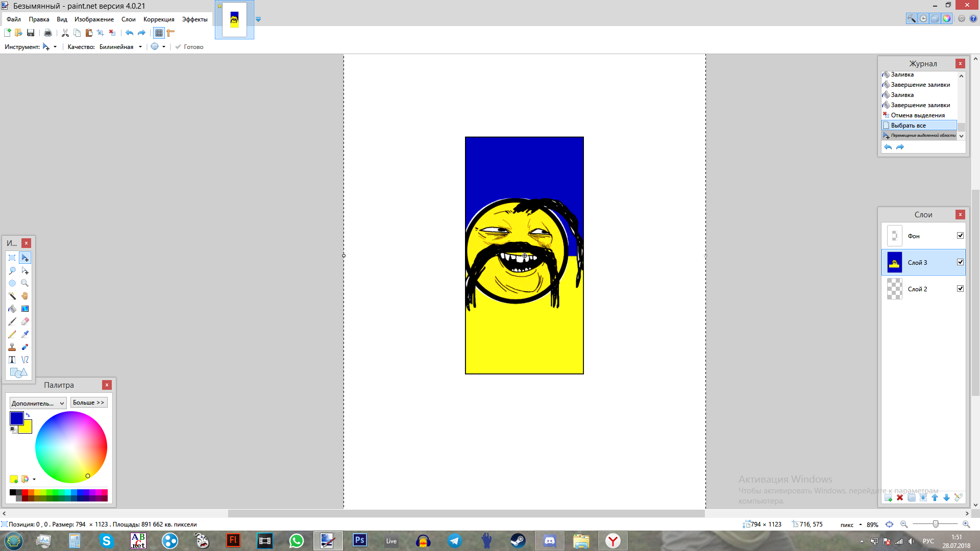
Task: Open layer properties icon
Action: [x=958, y=497]
